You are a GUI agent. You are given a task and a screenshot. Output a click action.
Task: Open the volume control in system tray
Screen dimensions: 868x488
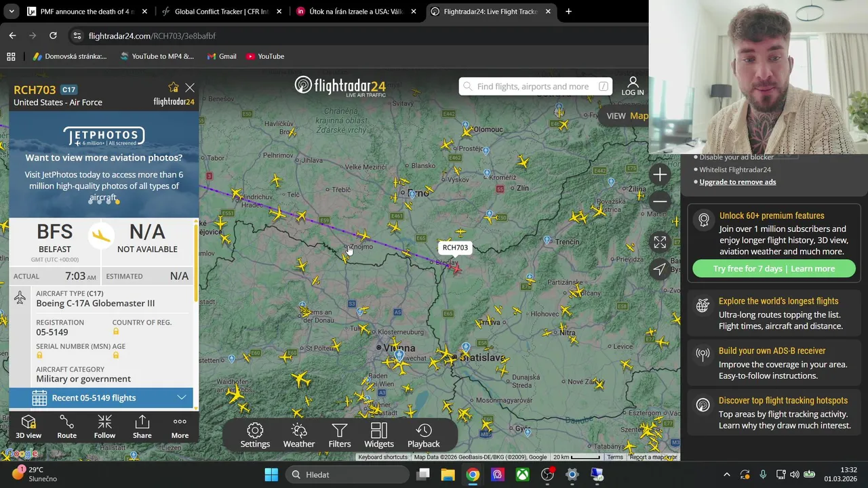tap(794, 474)
